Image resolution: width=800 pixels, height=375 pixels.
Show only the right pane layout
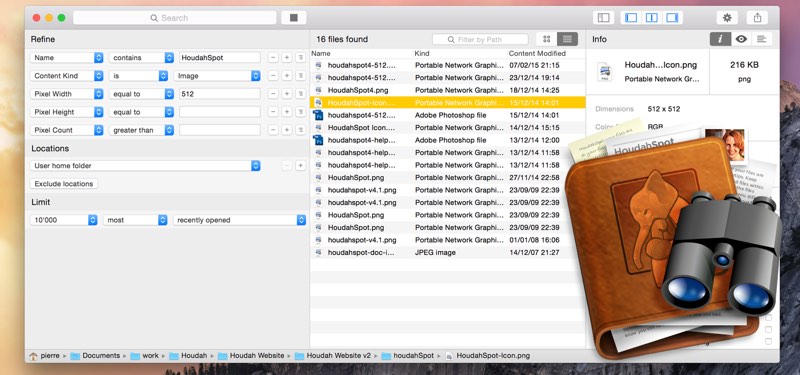(672, 18)
